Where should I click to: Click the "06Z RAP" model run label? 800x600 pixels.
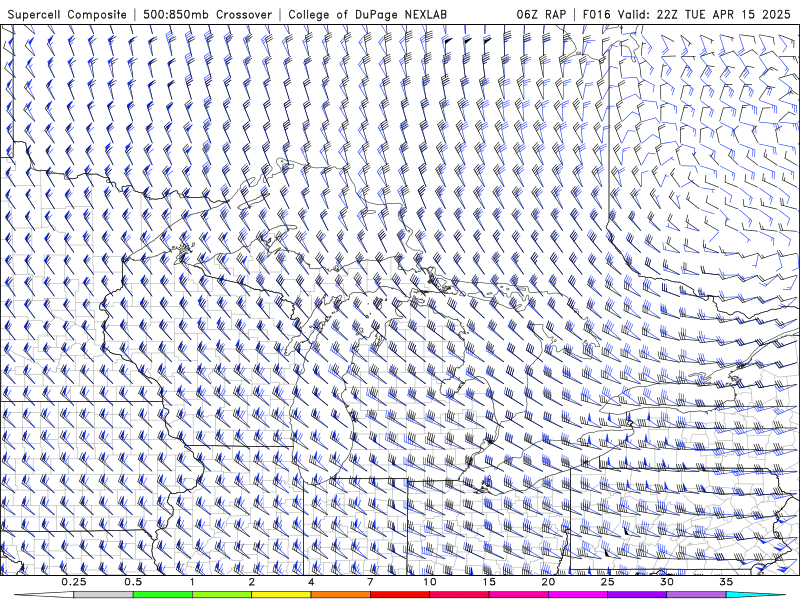pyautogui.click(x=541, y=14)
